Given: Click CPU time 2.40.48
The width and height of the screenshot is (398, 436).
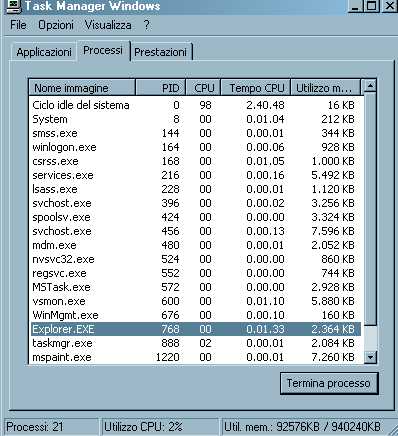Looking at the screenshot, I should [265, 105].
